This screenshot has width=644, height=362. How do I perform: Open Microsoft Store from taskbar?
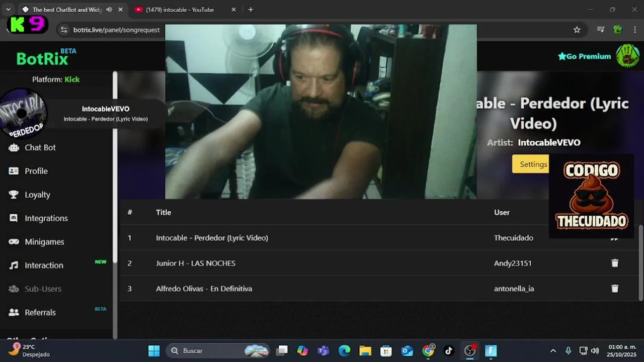point(386,350)
